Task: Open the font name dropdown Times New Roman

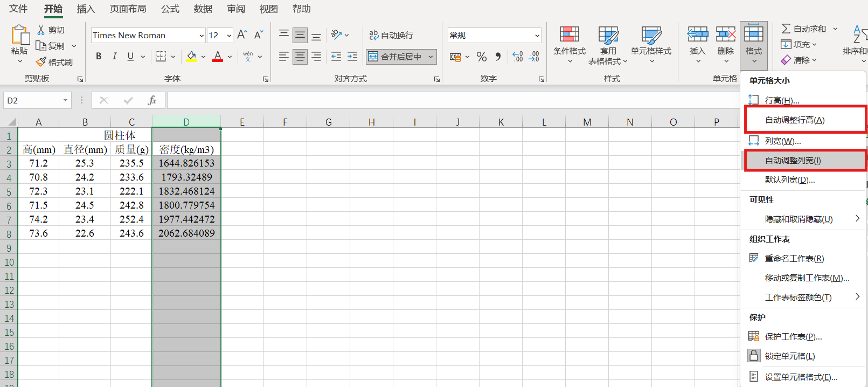Action: pyautogui.click(x=202, y=36)
